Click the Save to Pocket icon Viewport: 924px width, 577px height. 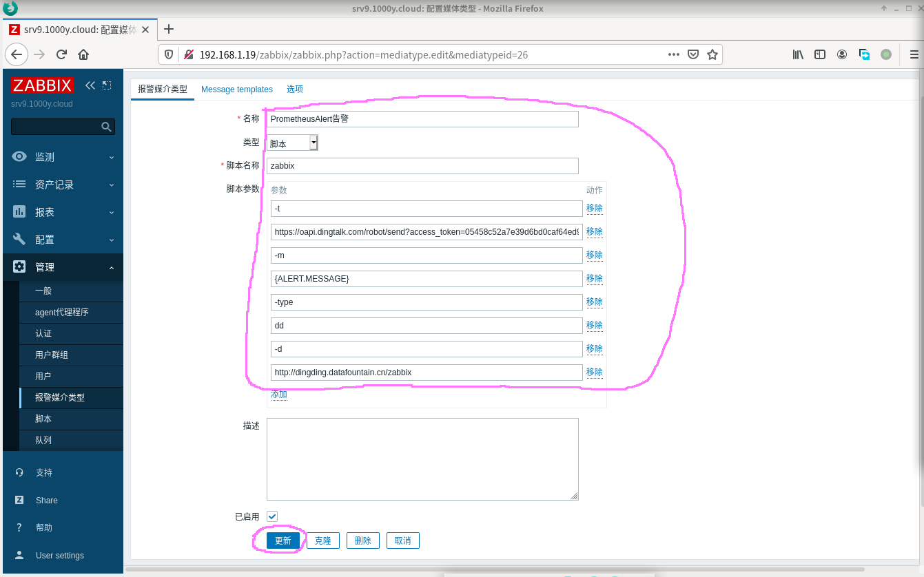coord(694,54)
